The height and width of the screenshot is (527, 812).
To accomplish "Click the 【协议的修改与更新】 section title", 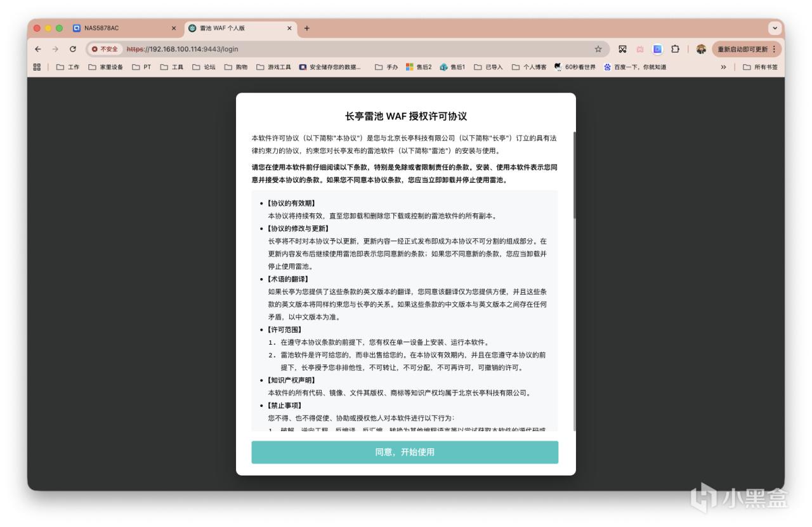I will point(298,229).
